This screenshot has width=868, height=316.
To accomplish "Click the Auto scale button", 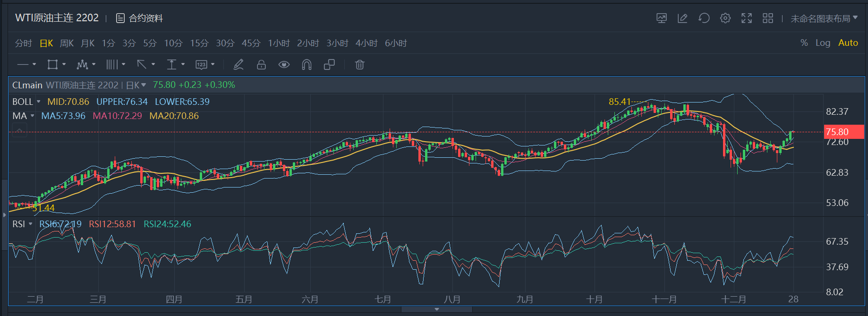I will (x=848, y=43).
